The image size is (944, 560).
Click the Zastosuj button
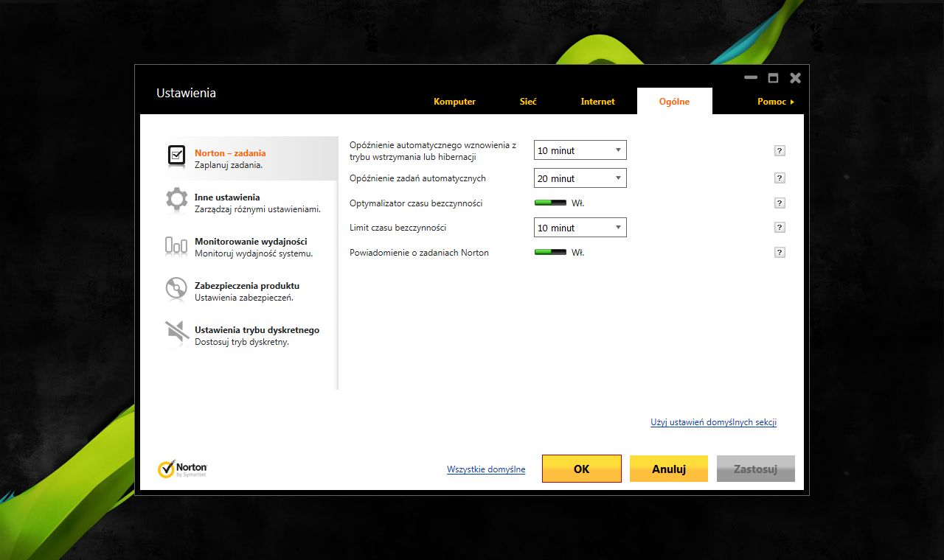[756, 469]
